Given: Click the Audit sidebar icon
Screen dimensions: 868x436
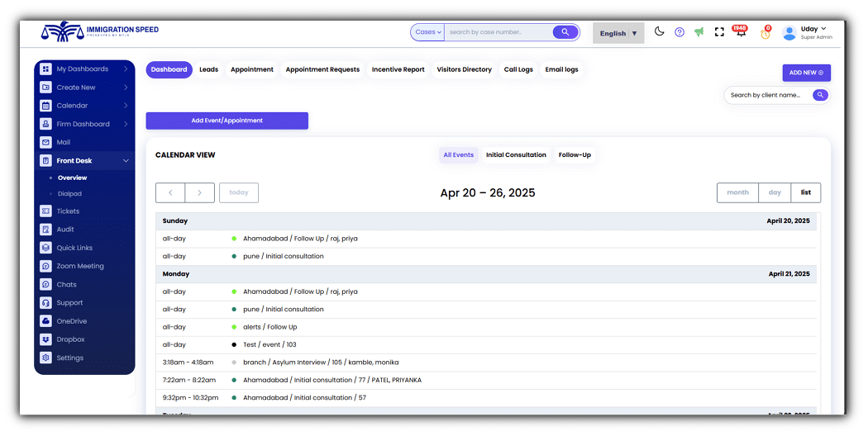Looking at the screenshot, I should [46, 229].
